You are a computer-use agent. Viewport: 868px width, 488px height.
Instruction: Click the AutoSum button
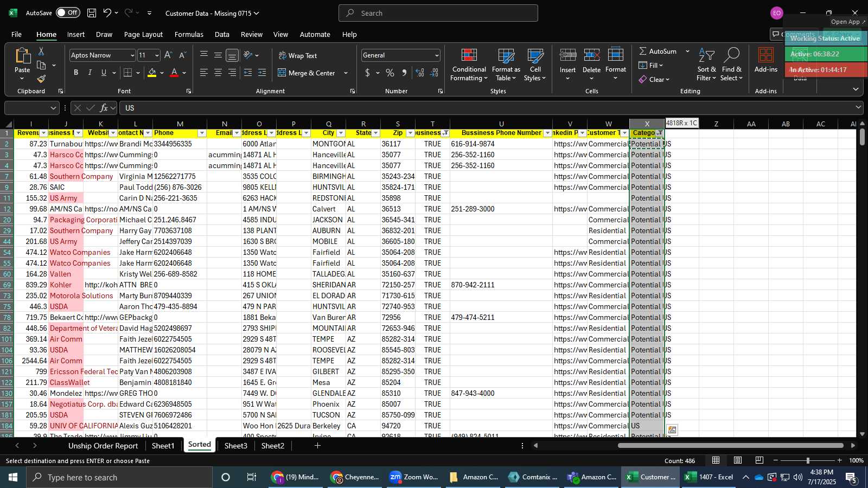pyautogui.click(x=658, y=51)
